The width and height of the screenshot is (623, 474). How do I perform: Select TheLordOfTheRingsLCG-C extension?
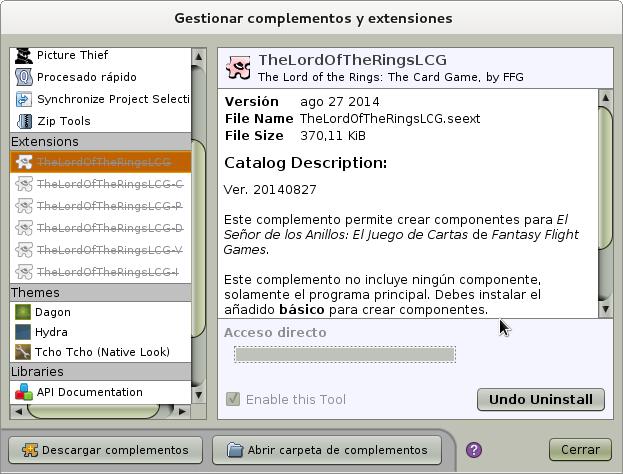click(x=101, y=184)
